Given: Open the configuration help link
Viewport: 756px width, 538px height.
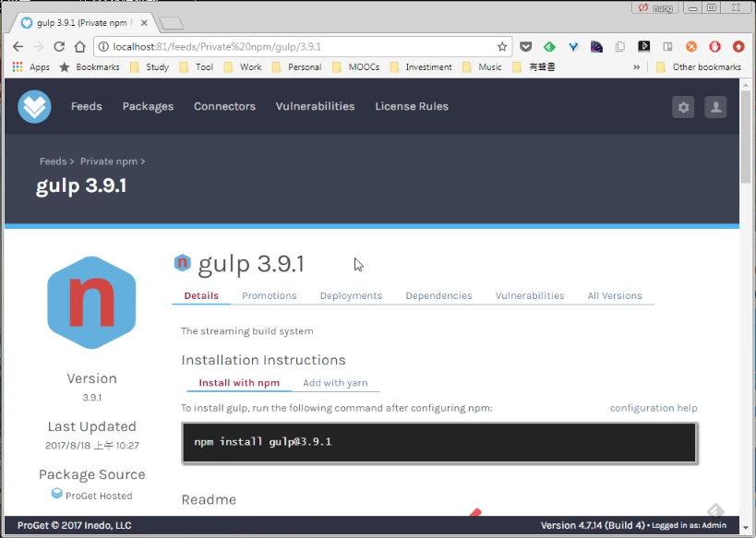Looking at the screenshot, I should pyautogui.click(x=654, y=408).
